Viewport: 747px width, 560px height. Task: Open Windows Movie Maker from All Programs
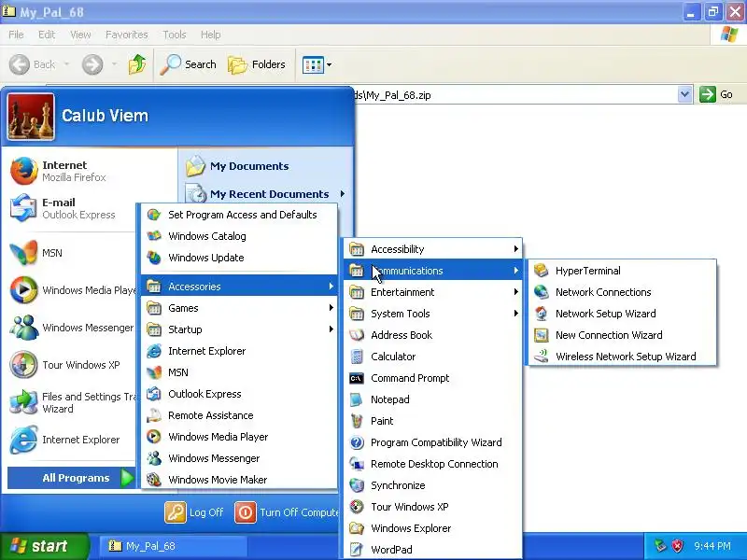coord(239,480)
